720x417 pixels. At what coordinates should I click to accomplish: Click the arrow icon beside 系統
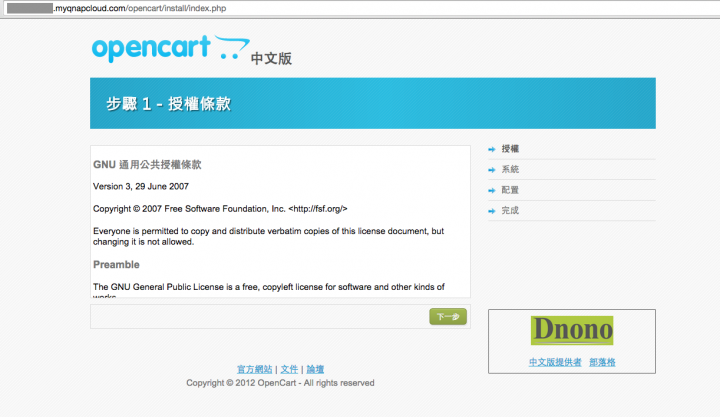pos(492,170)
